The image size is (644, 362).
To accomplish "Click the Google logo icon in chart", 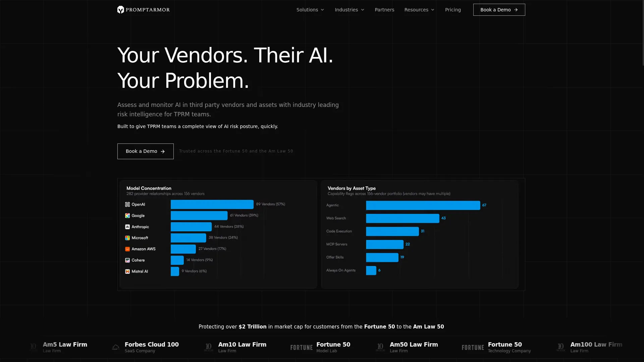I will pyautogui.click(x=127, y=216).
